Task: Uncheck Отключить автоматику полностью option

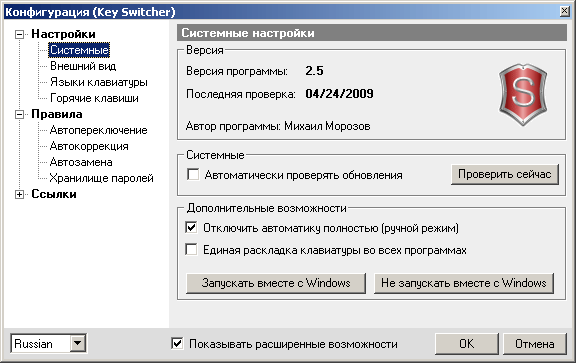Action: coord(191,227)
